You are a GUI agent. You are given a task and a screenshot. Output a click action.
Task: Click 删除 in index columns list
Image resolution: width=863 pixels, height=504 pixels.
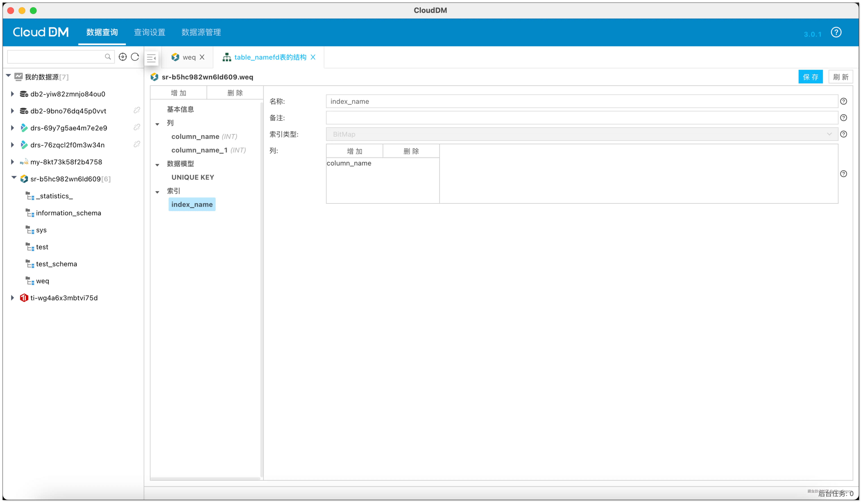[x=411, y=151]
